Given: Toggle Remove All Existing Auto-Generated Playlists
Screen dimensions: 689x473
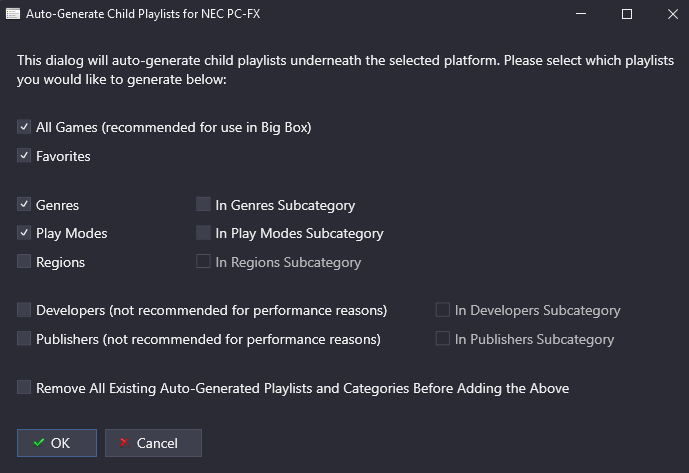Looking at the screenshot, I should click(24, 388).
